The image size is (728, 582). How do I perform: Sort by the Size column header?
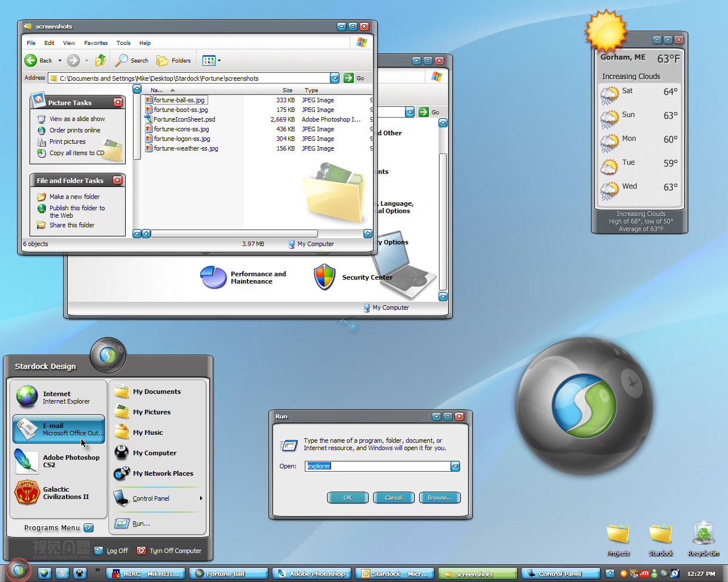tap(287, 90)
